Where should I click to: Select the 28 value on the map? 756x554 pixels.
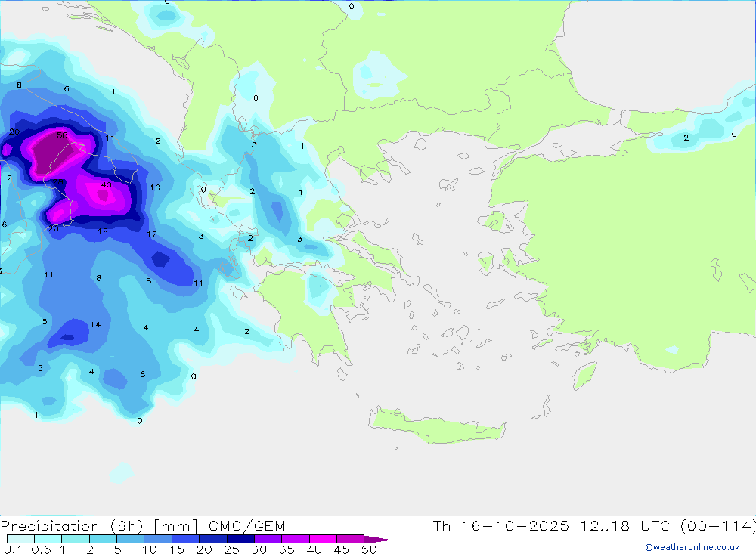coord(58,182)
